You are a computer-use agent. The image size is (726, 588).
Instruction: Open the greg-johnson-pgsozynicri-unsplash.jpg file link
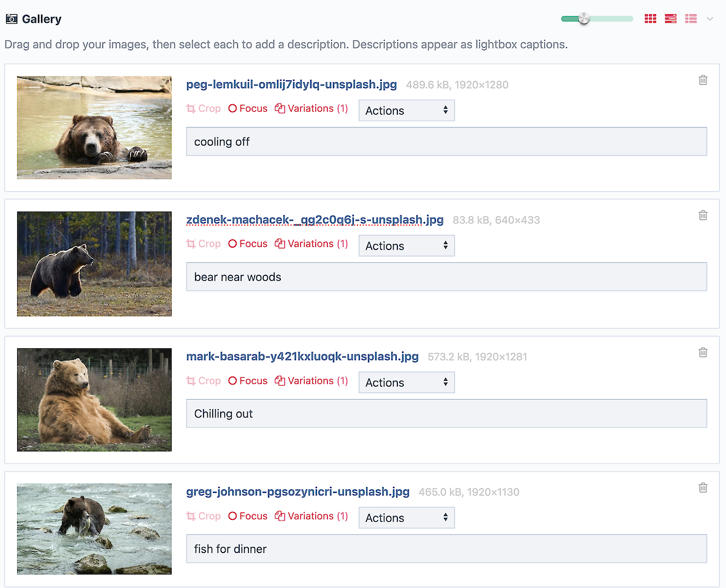click(298, 492)
